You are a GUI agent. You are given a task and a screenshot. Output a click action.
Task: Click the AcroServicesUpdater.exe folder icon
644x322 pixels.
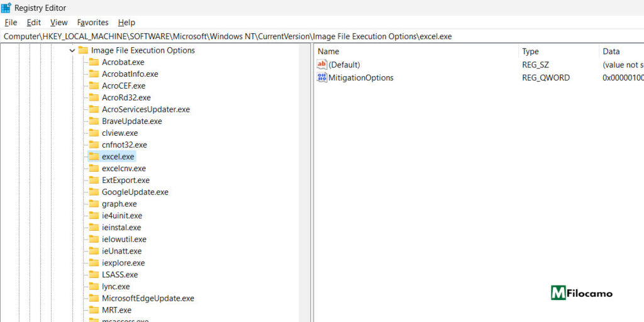94,109
